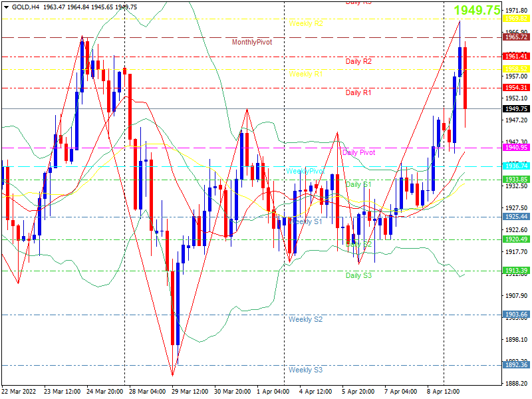Click the MonthlyPivot line label text
Image resolution: width=532 pixels, height=399 pixels.
click(252, 42)
